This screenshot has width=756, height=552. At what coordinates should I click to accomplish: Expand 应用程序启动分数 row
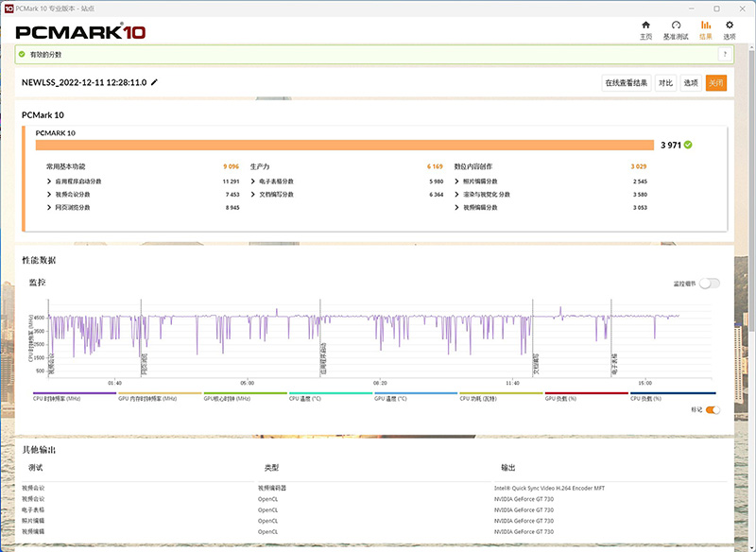[x=49, y=181]
